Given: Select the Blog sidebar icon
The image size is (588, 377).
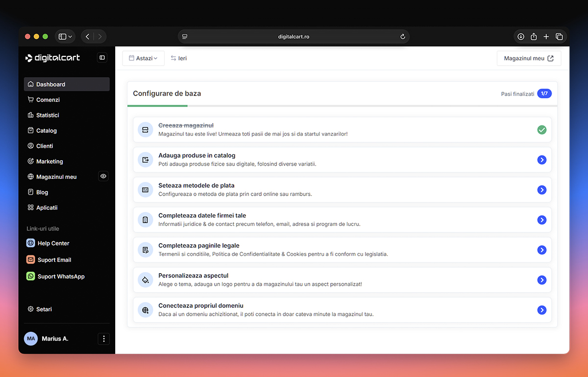Looking at the screenshot, I should (30, 192).
